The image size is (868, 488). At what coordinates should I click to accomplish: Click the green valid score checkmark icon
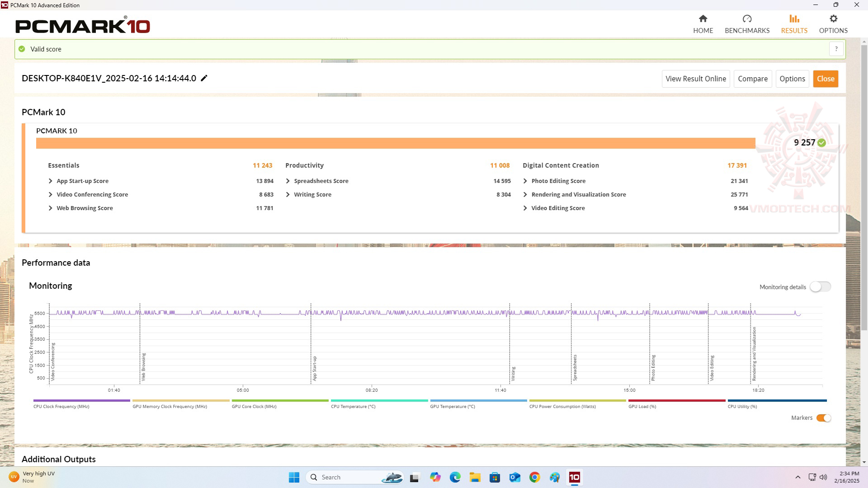[x=22, y=49]
